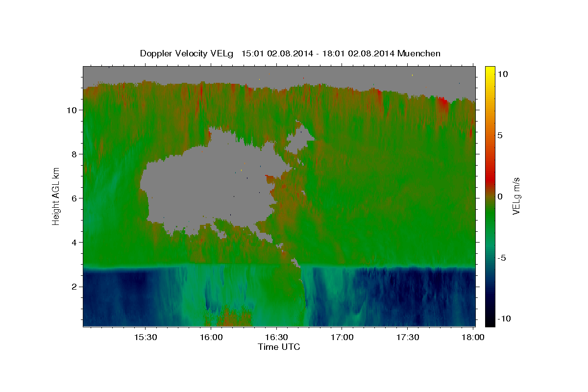Click the '16:00' time axis label
588x392 pixels.
pyautogui.click(x=211, y=338)
